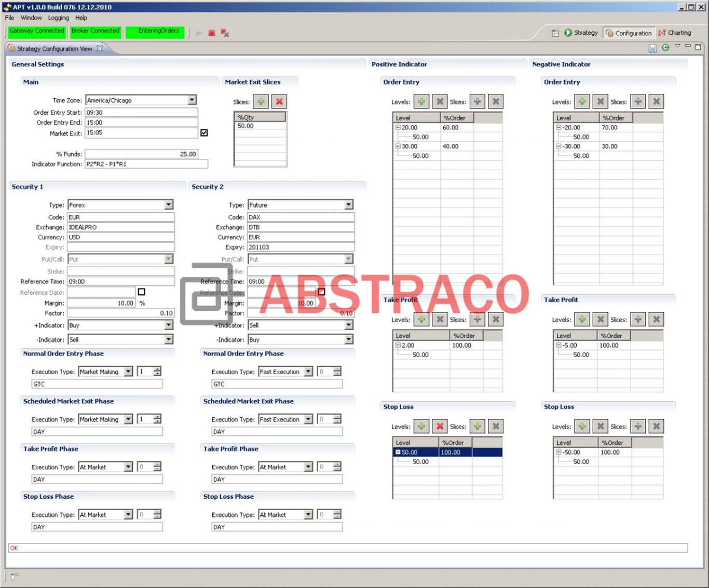Open the Security 1 Type dropdown
Image resolution: width=709 pixels, height=588 pixels.
tap(168, 204)
